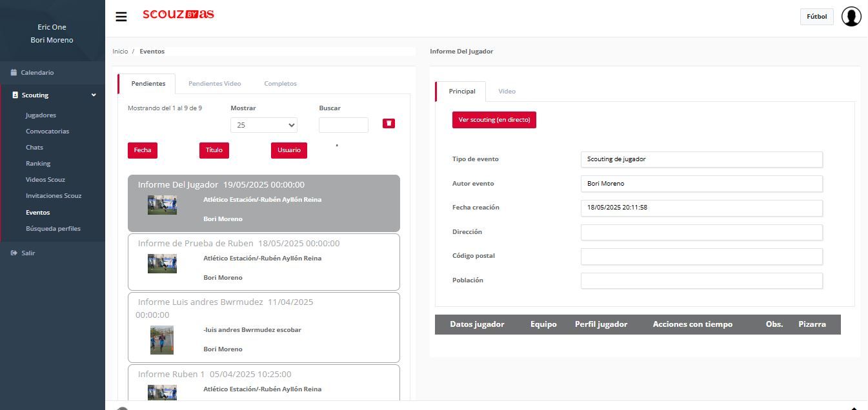The image size is (868, 410).
Task: Sort events by Fecha button
Action: pos(143,150)
